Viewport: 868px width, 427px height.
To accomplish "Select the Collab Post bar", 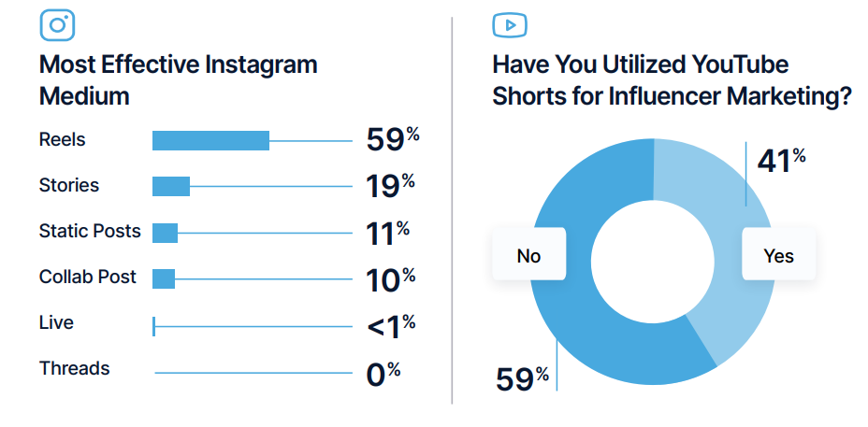I will point(164,278).
